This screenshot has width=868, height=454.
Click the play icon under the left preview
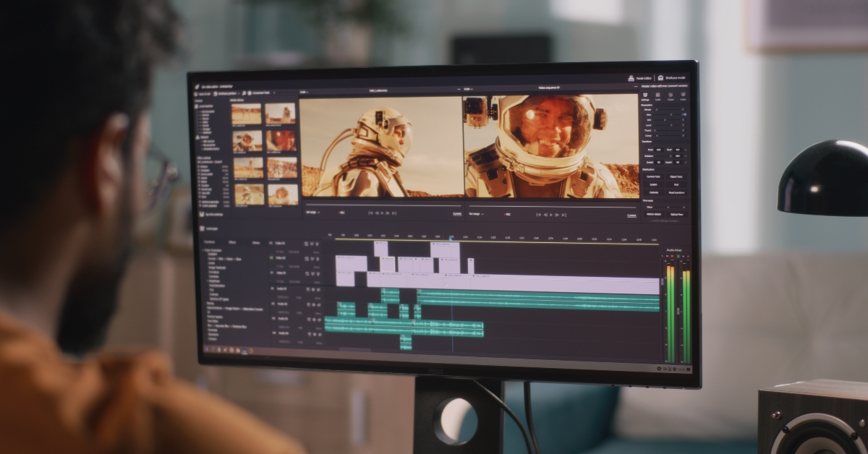click(382, 213)
